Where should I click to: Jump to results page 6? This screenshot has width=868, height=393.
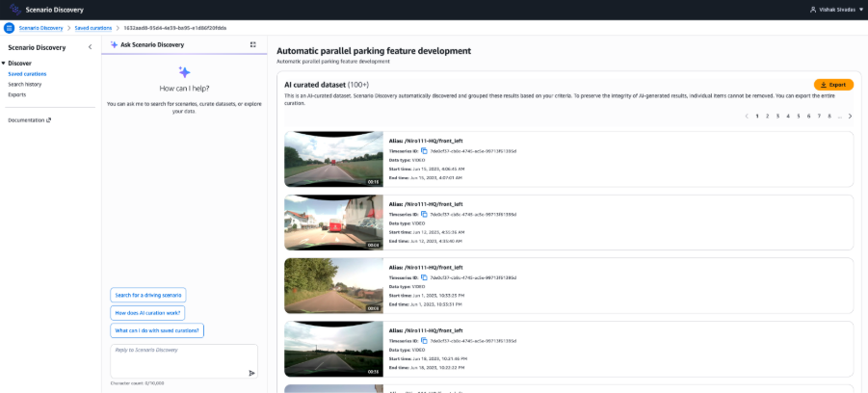point(809,117)
